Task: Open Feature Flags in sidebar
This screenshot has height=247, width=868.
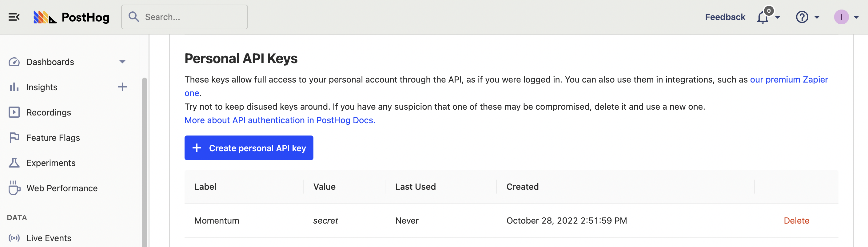Action: click(53, 138)
